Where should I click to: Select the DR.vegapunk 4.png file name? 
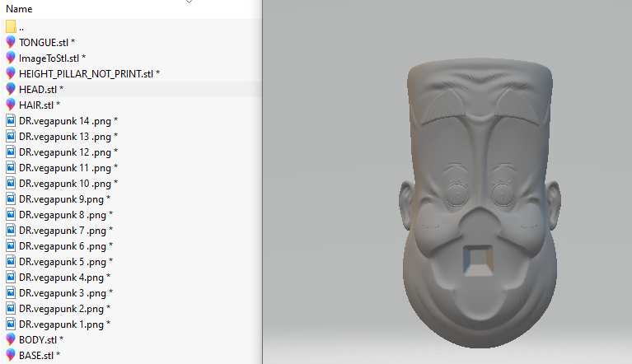coord(64,278)
